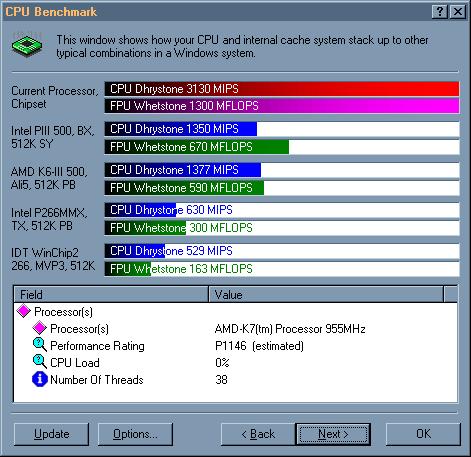Click the magnifier icon beside Performance Rating
The width and height of the screenshot is (471, 457).
40,345
